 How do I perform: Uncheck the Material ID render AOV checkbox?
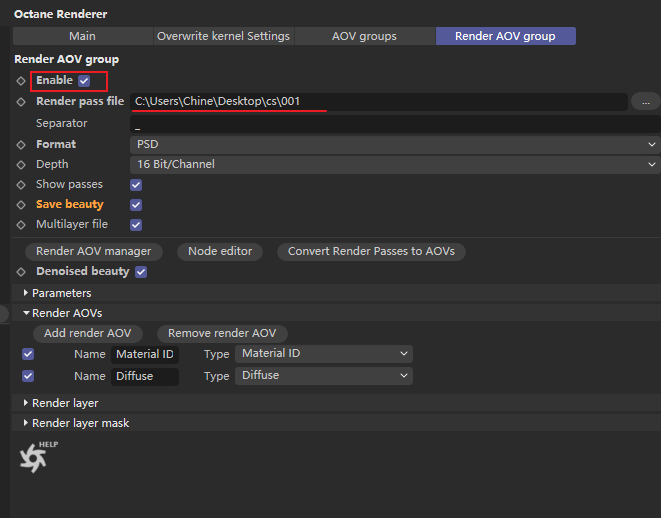(x=28, y=354)
